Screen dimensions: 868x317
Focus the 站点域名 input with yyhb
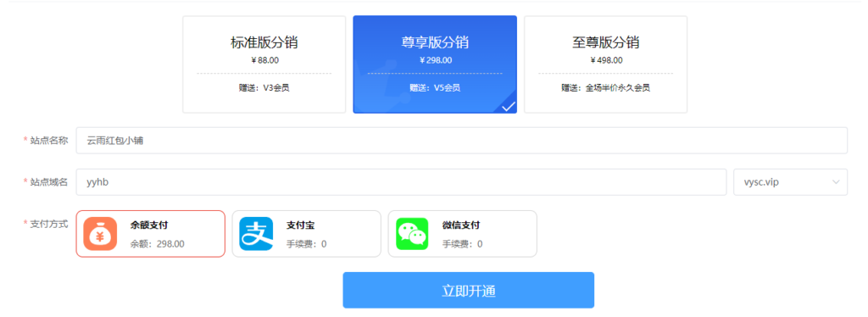pyautogui.click(x=401, y=182)
